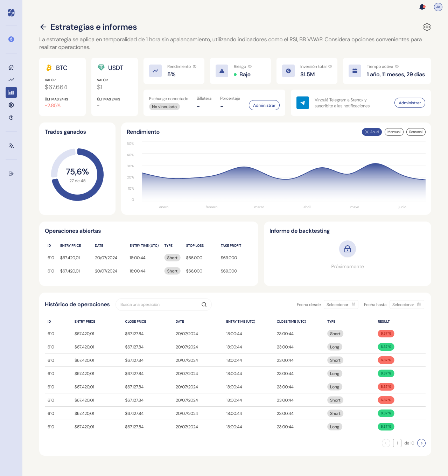Click the Rendimiento trend chart icon

[155, 71]
